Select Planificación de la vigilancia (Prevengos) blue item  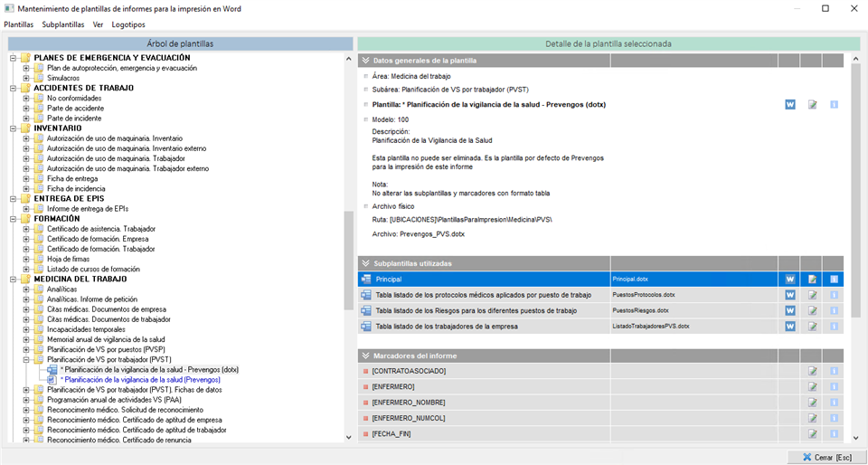pos(140,380)
